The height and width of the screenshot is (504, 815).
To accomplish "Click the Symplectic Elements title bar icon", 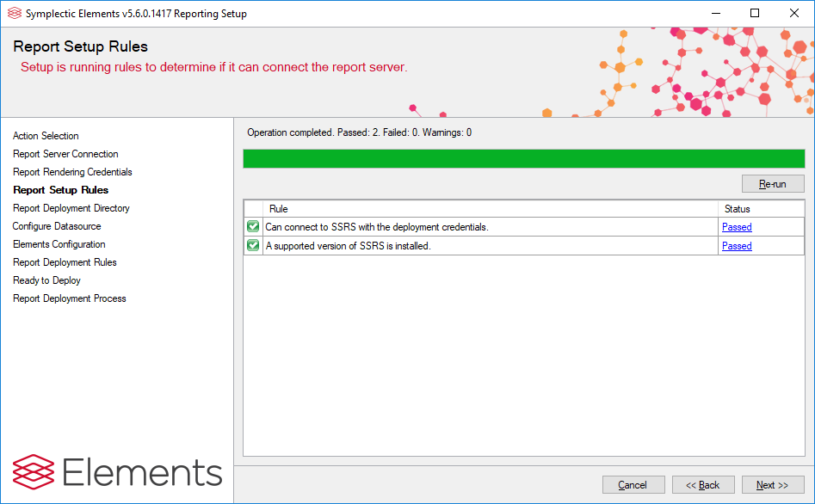I will 14,14.
